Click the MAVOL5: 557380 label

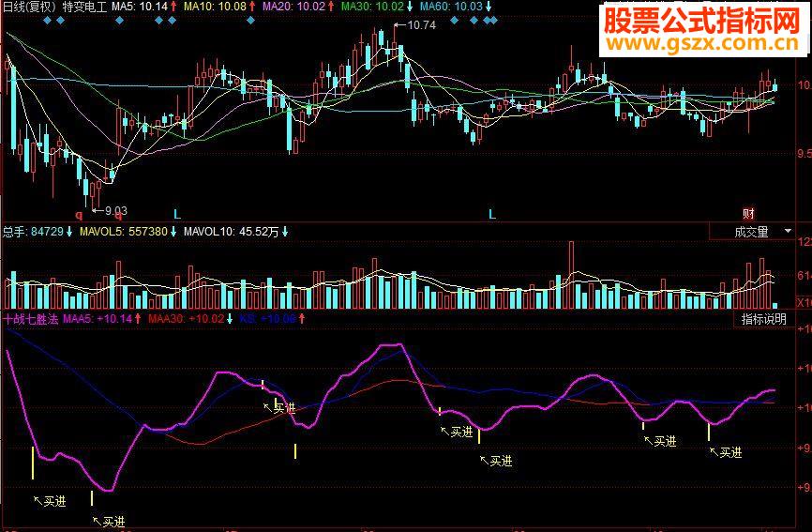[x=124, y=232]
